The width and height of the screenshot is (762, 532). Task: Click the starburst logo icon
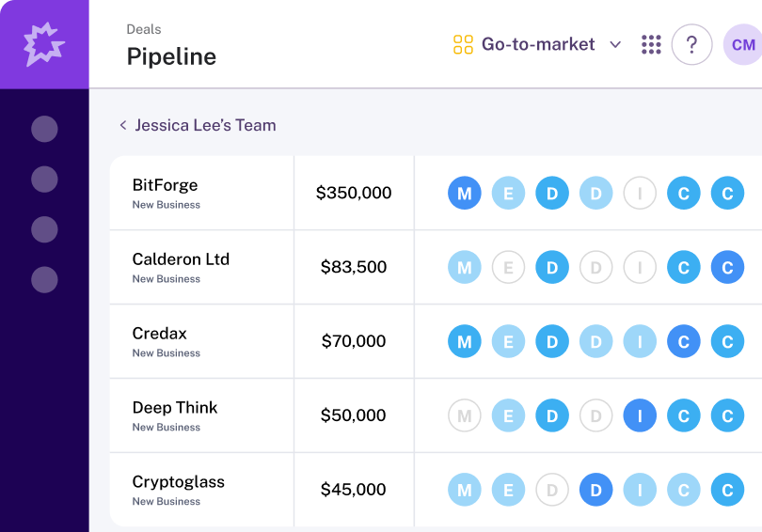tap(44, 44)
